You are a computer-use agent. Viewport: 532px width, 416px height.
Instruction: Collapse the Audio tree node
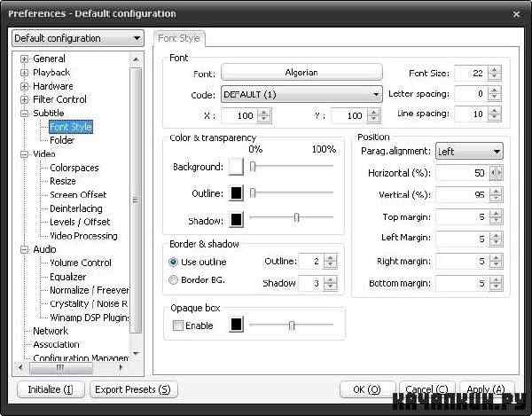click(24, 250)
